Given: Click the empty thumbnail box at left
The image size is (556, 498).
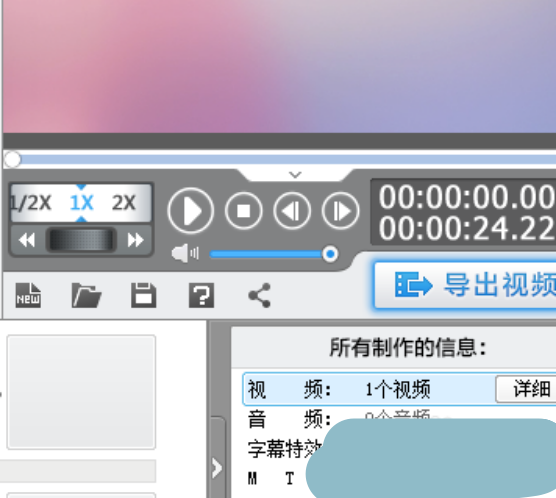Looking at the screenshot, I should 81,392.
